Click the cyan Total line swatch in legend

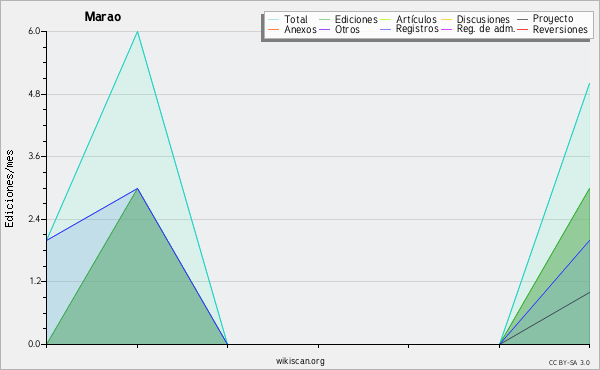(274, 20)
